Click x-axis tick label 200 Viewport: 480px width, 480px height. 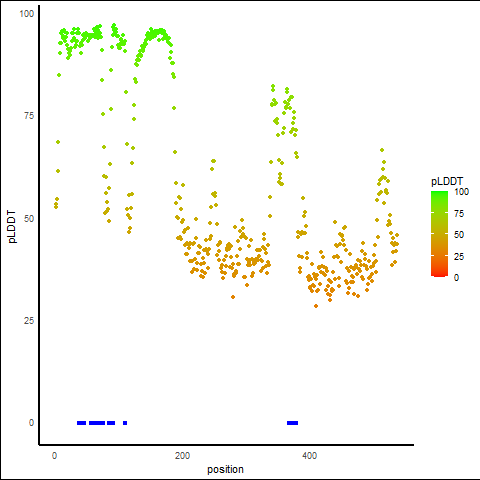(182, 455)
